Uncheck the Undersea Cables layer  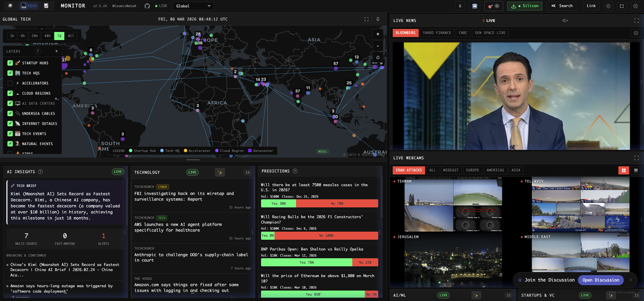click(x=10, y=113)
